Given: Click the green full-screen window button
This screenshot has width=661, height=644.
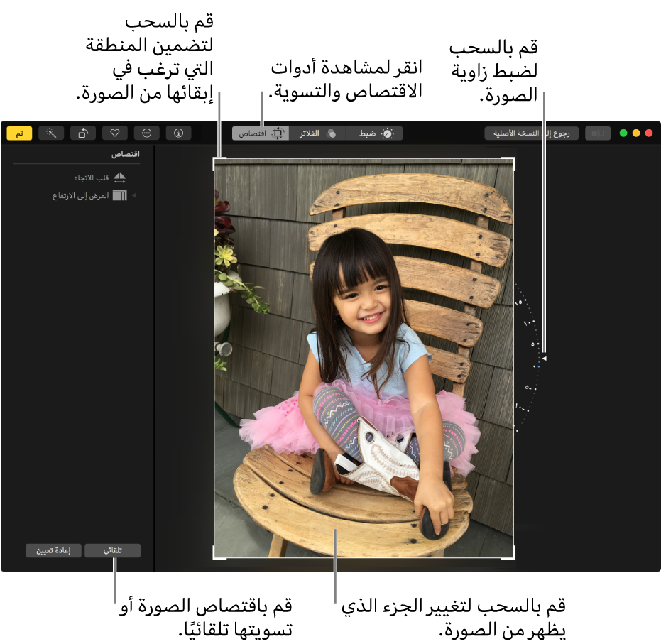Looking at the screenshot, I should tap(623, 133).
